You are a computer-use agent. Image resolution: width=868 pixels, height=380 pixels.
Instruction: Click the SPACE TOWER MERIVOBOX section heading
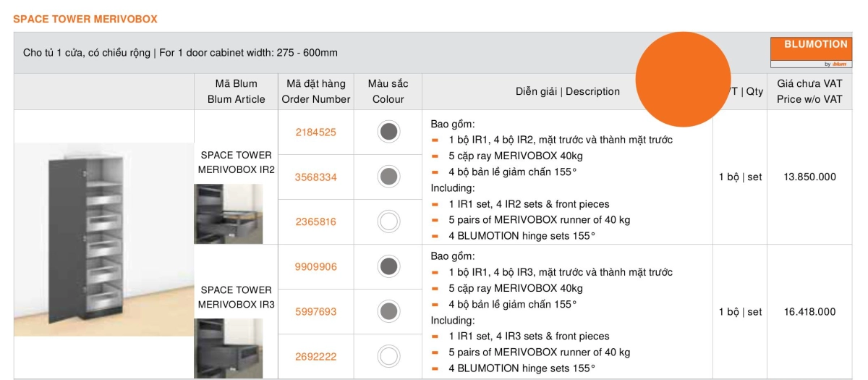click(x=85, y=19)
